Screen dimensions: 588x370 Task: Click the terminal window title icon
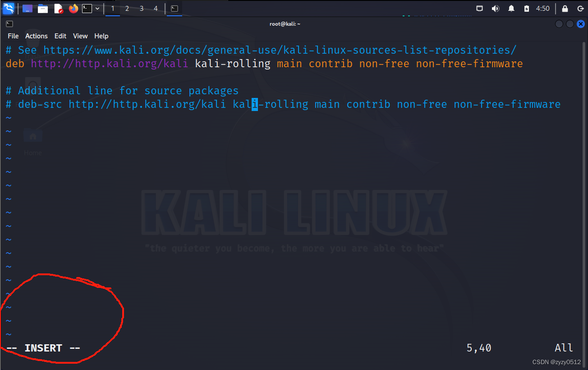pyautogui.click(x=9, y=24)
